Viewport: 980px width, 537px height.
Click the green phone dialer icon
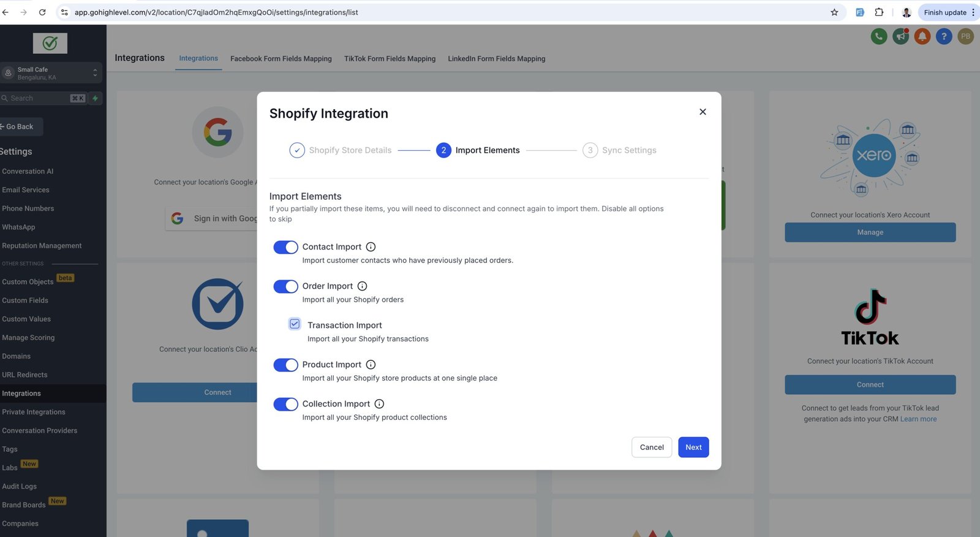point(879,36)
